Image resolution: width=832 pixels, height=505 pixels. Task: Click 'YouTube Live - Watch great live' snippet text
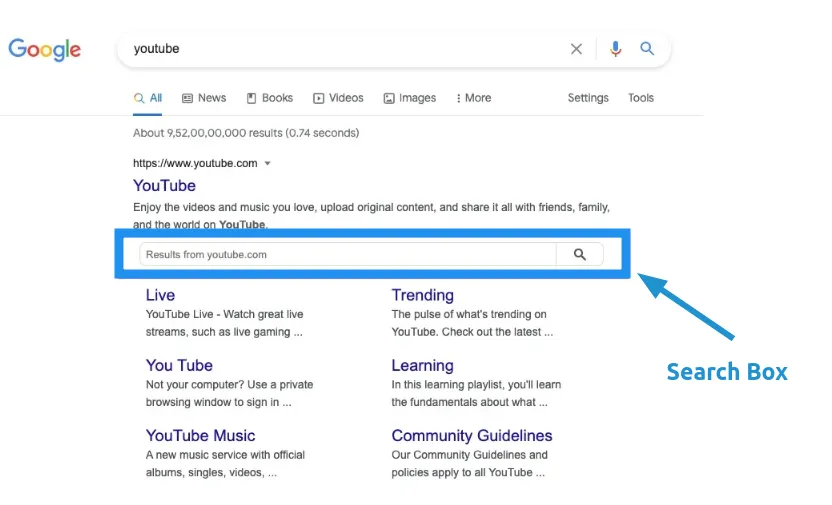(224, 315)
